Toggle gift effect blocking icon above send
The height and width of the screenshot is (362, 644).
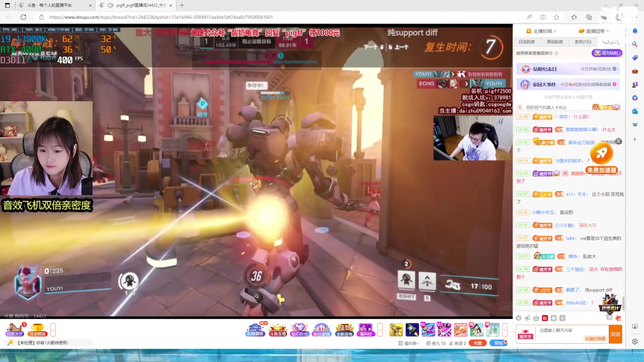[618, 318]
